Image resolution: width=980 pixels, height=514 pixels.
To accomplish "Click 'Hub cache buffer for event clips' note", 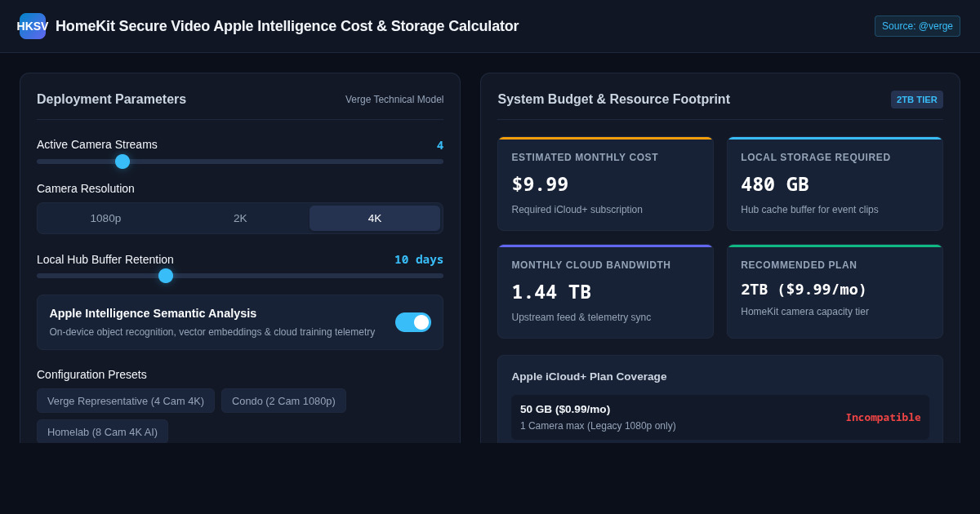I will coord(809,210).
